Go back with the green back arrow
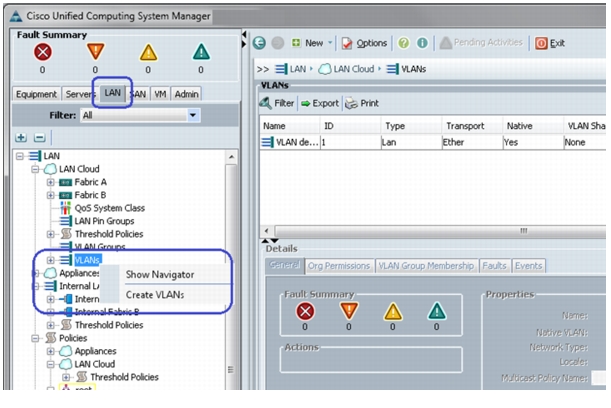The width and height of the screenshot is (611, 408). [259, 43]
